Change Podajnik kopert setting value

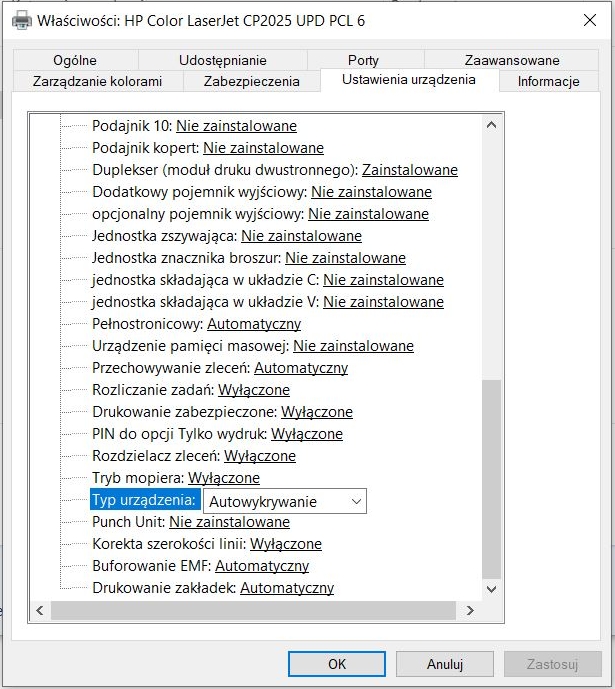(x=263, y=148)
